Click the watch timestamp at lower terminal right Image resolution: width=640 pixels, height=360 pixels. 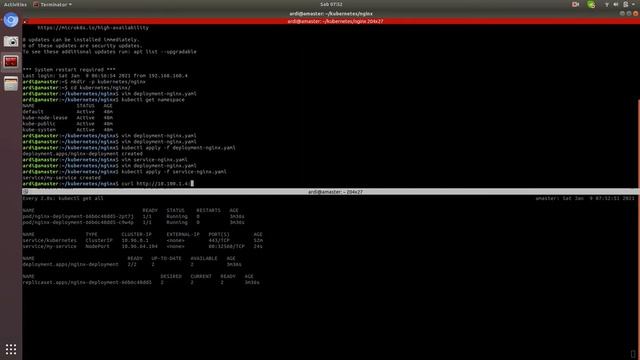pos(585,198)
